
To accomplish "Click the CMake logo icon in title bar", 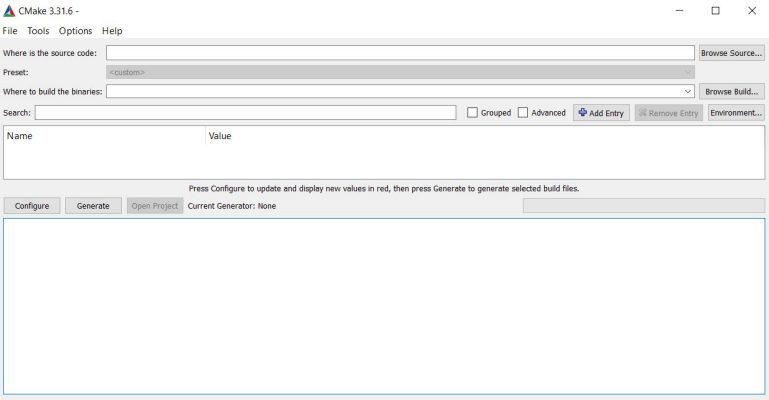I will click(9, 11).
